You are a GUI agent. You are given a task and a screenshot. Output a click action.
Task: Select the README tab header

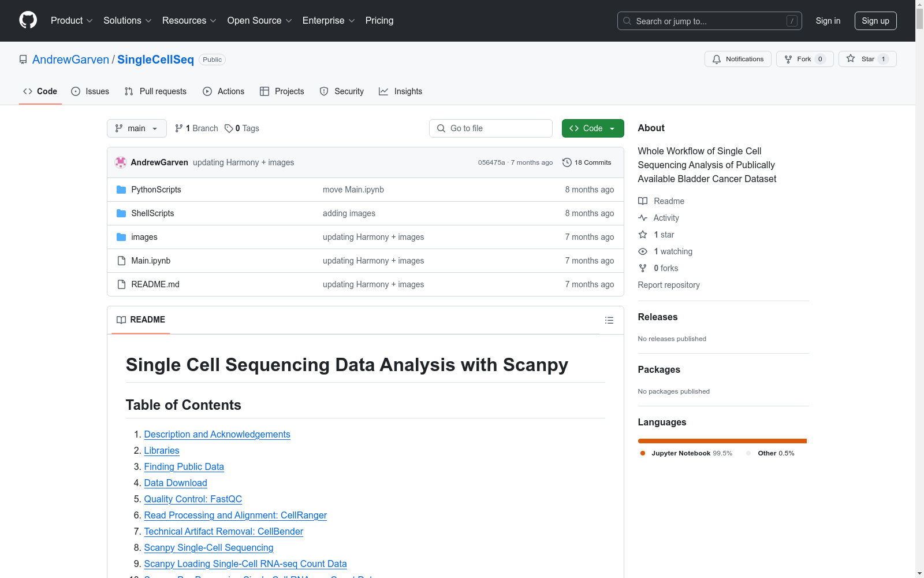point(141,320)
